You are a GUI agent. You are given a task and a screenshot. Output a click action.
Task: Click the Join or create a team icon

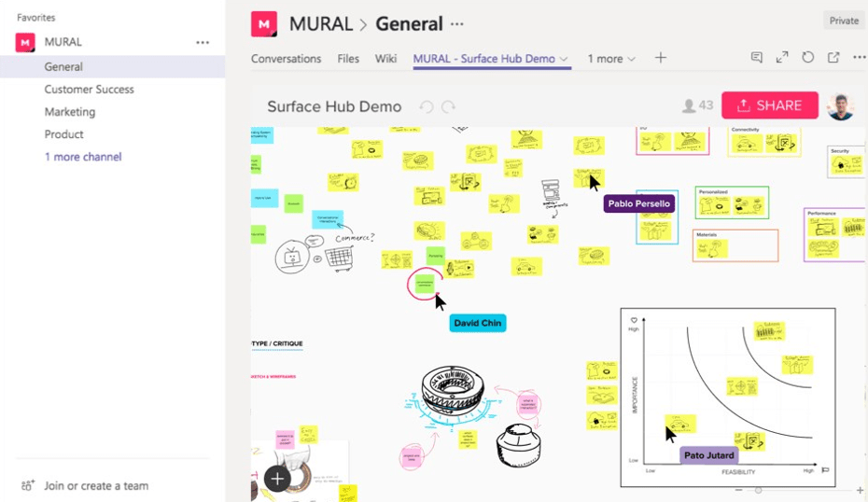tap(28, 485)
